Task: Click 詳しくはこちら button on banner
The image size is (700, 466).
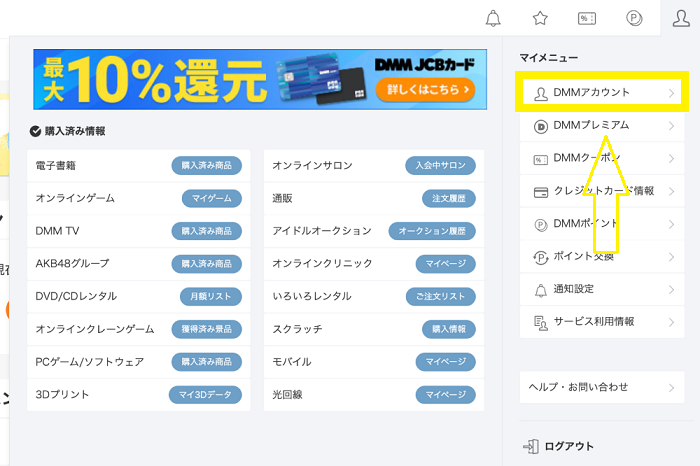Action: point(425,90)
